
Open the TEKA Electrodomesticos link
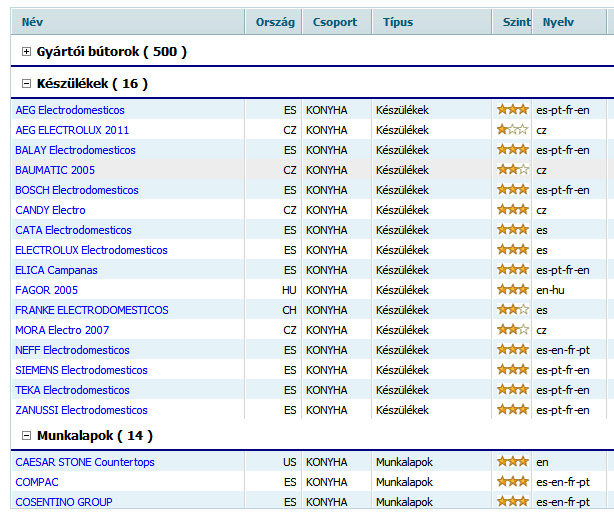(x=72, y=389)
